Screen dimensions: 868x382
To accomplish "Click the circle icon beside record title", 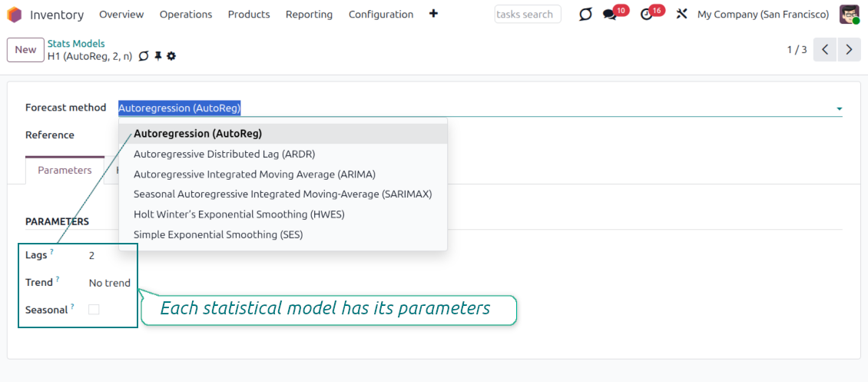I will click(144, 56).
